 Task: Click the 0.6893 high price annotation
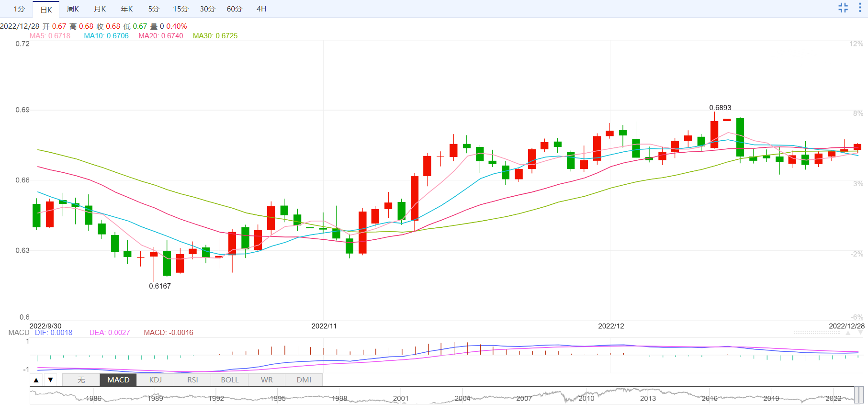pyautogui.click(x=720, y=108)
